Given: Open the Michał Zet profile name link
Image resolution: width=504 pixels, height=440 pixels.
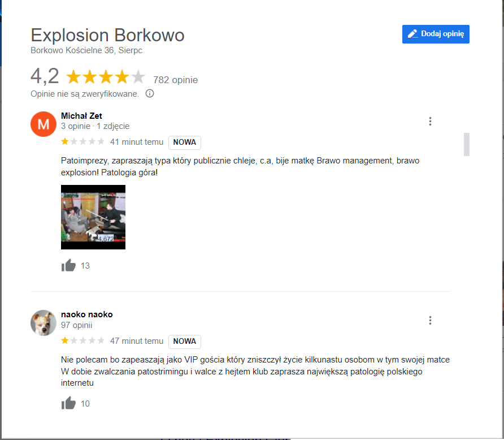Looking at the screenshot, I should [81, 116].
